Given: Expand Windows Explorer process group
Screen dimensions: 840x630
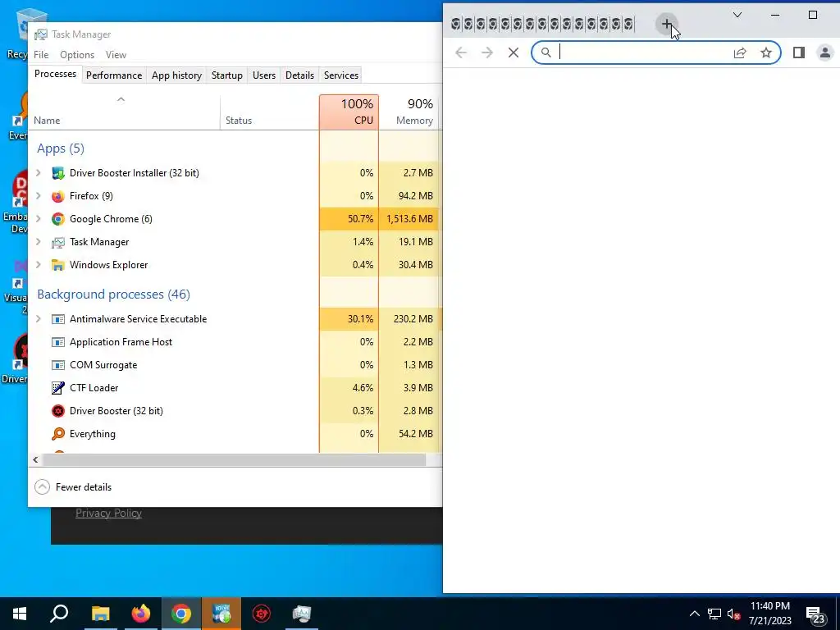Looking at the screenshot, I should coord(38,265).
